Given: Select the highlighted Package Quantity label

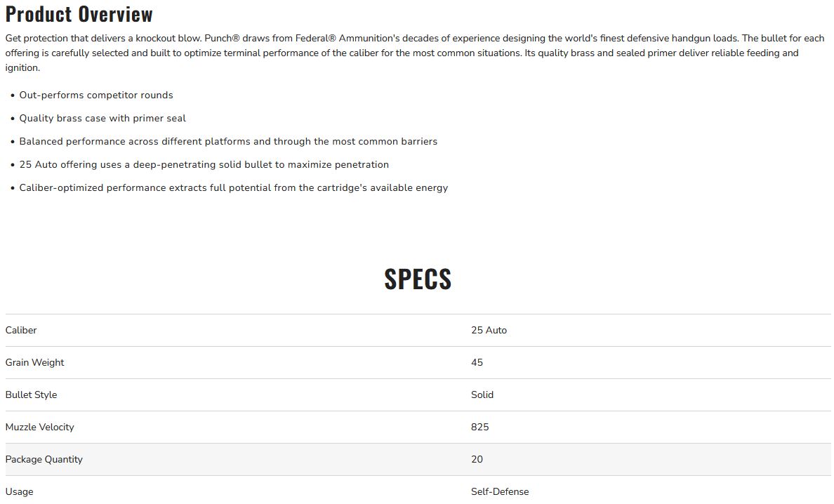Looking at the screenshot, I should pyautogui.click(x=44, y=459).
